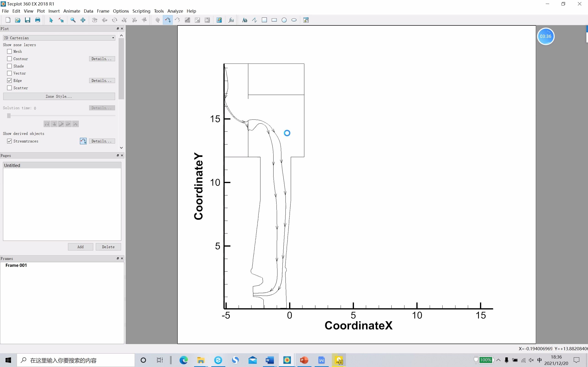Toggle the Mesh layer checkbox
This screenshot has height=367, width=588.
[x=9, y=51]
